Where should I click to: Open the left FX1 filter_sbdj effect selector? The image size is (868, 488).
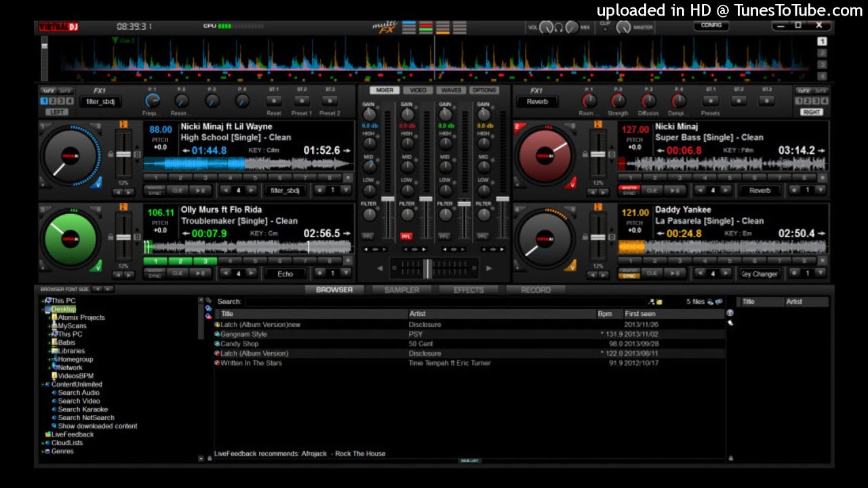coord(100,102)
